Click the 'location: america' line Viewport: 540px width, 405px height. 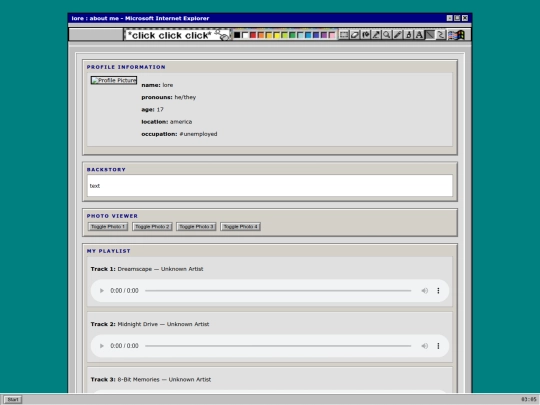point(167,122)
